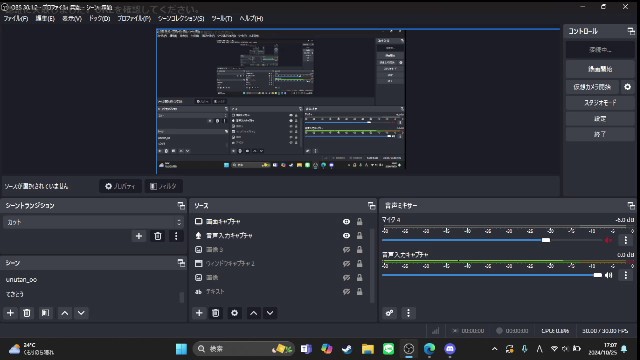The height and width of the screenshot is (360, 640).
Task: Toggle lock on 音声入力キャプチャ source
Action: (360, 236)
